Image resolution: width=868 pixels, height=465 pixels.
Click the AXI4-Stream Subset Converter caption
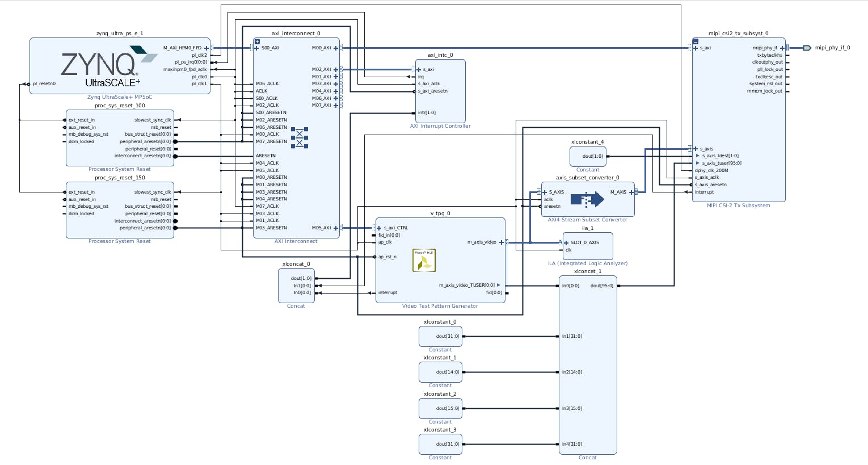pos(588,220)
